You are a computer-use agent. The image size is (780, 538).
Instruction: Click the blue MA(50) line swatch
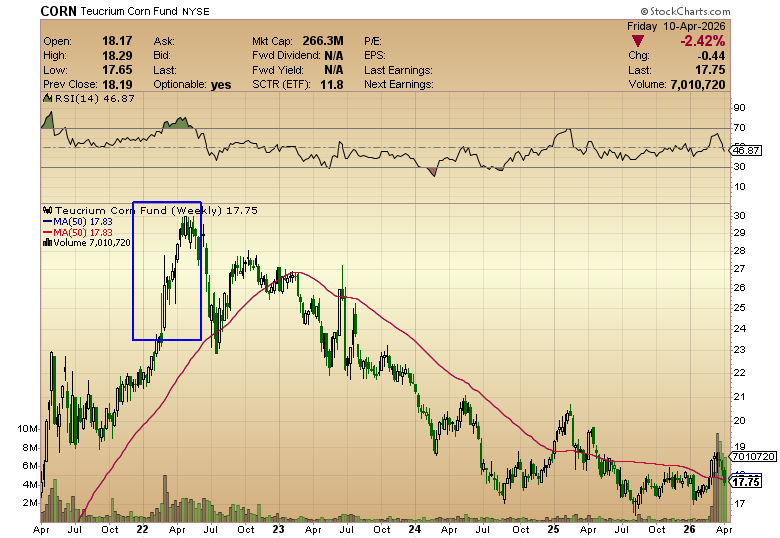(48, 222)
